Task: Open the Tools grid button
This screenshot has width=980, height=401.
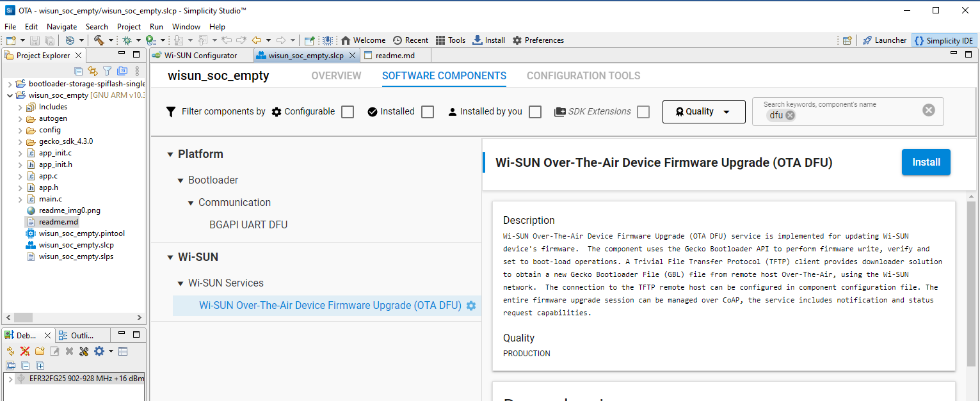Action: pyautogui.click(x=451, y=40)
